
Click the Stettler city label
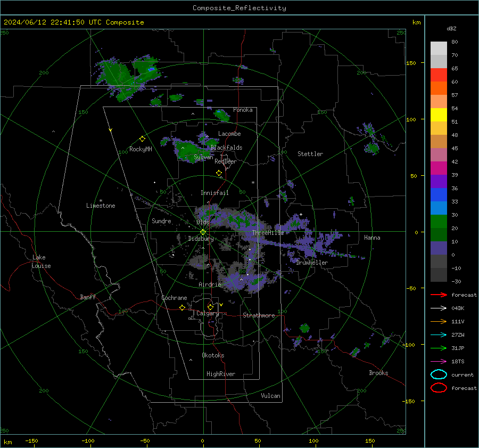(x=310, y=154)
